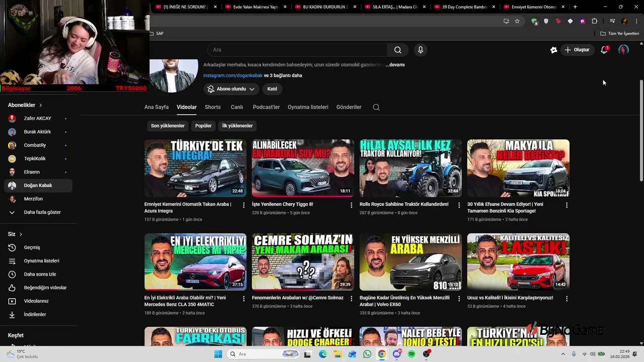Screen dimensions: 644x362
Task: Filter videos by Son yüklenenler
Action: pyautogui.click(x=168, y=126)
